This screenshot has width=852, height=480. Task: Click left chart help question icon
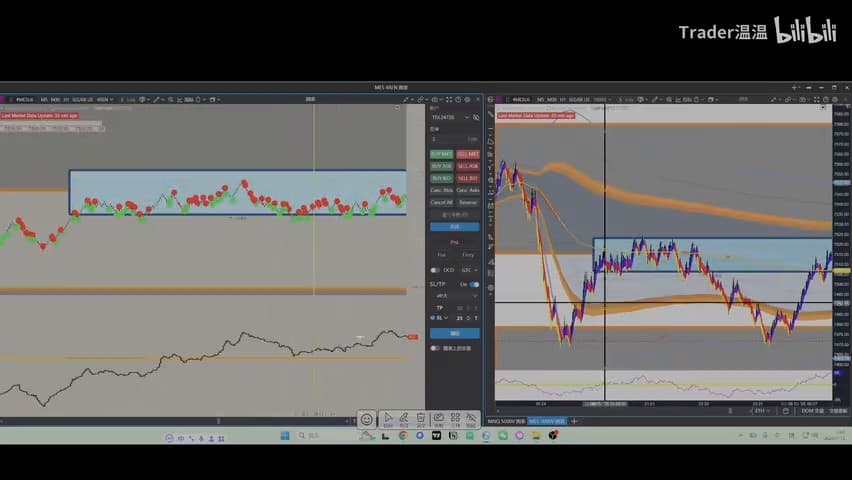pyautogui.click(x=458, y=100)
